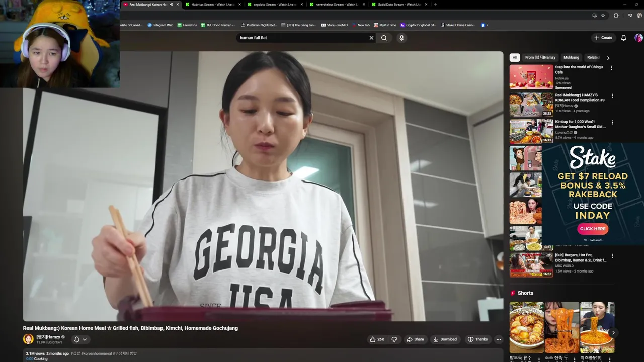Screen dimensions: 644x362
Task: Click the video title text
Action: [x=130, y=328]
